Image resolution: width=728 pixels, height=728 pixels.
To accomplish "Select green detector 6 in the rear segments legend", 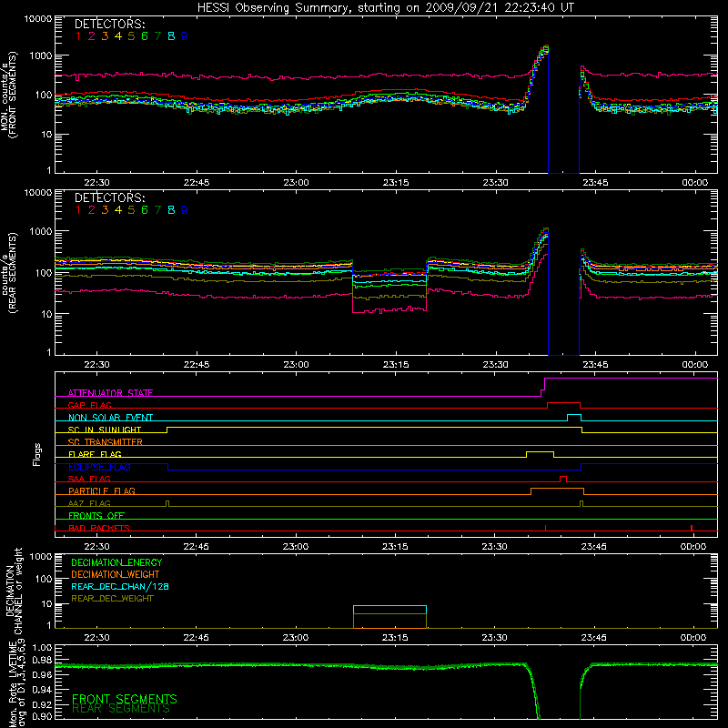I will [x=145, y=210].
